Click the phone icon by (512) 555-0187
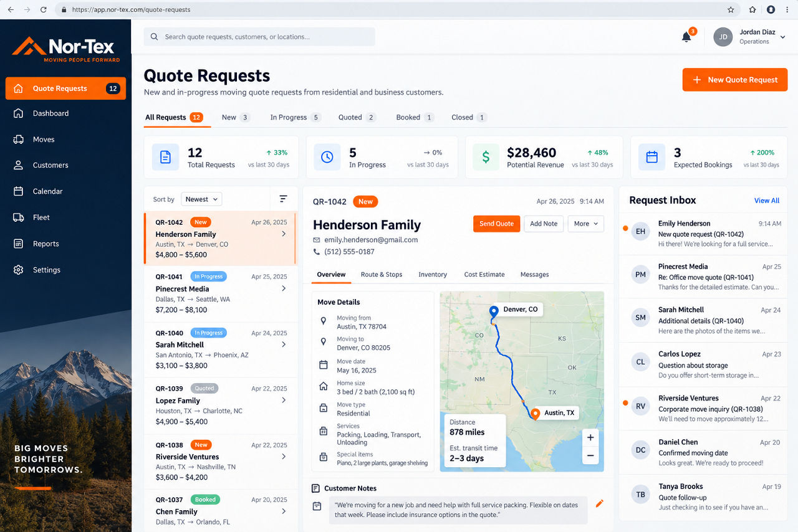This screenshot has height=532, width=798. coord(317,252)
